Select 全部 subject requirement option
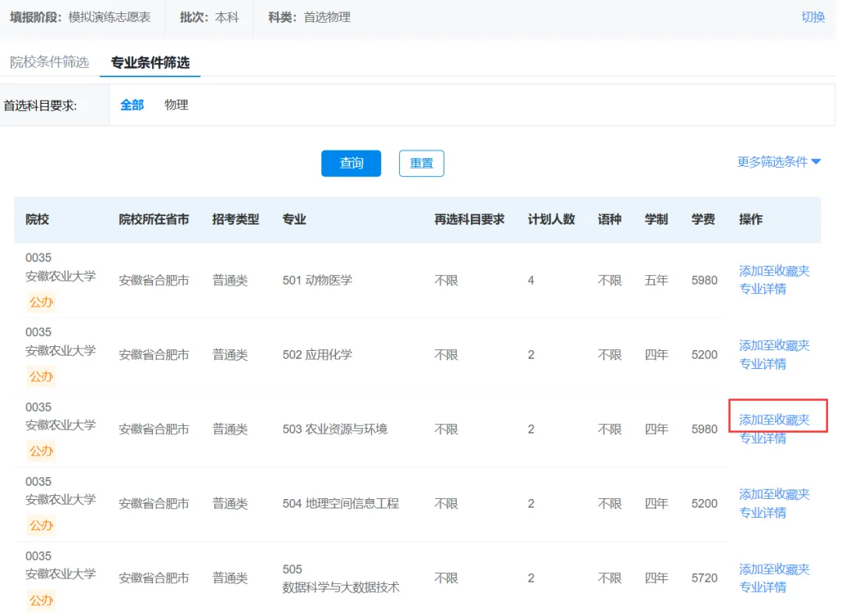842x616 pixels. [x=132, y=104]
